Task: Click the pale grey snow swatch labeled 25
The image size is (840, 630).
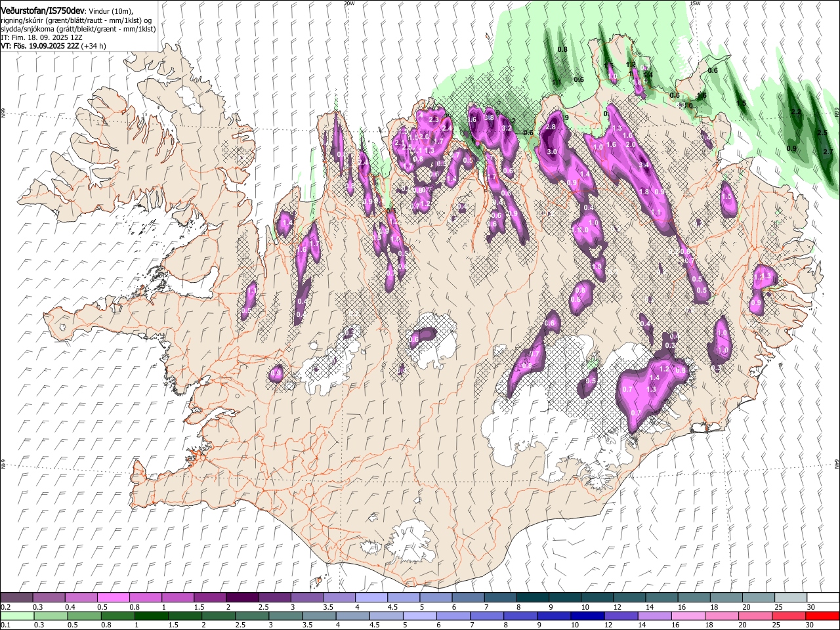Action: (x=790, y=597)
